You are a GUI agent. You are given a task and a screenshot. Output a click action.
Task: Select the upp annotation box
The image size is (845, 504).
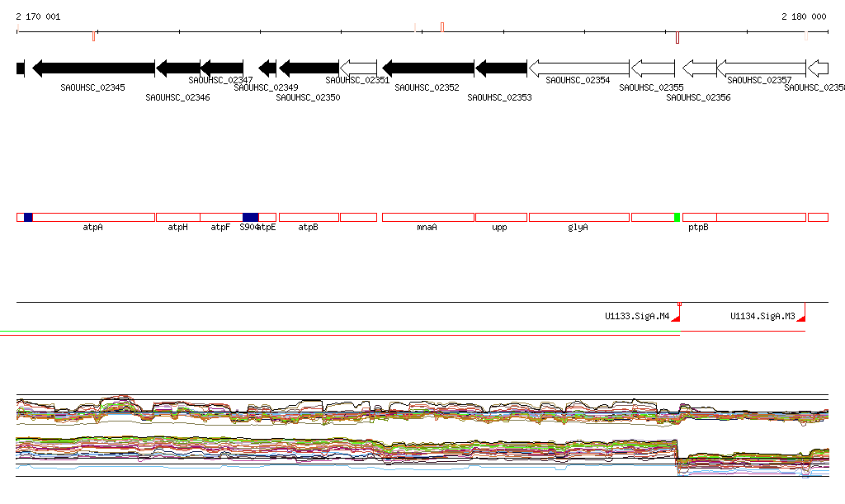click(501, 217)
